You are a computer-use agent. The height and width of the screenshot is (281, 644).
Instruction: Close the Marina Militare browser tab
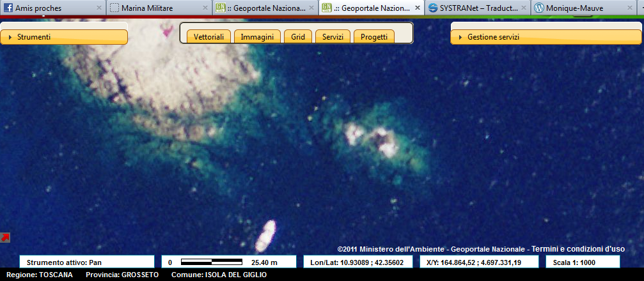coord(205,8)
